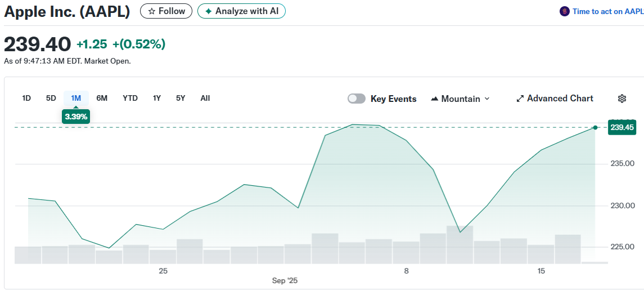
Task: Switch chart to YTD range
Action: 130,99
